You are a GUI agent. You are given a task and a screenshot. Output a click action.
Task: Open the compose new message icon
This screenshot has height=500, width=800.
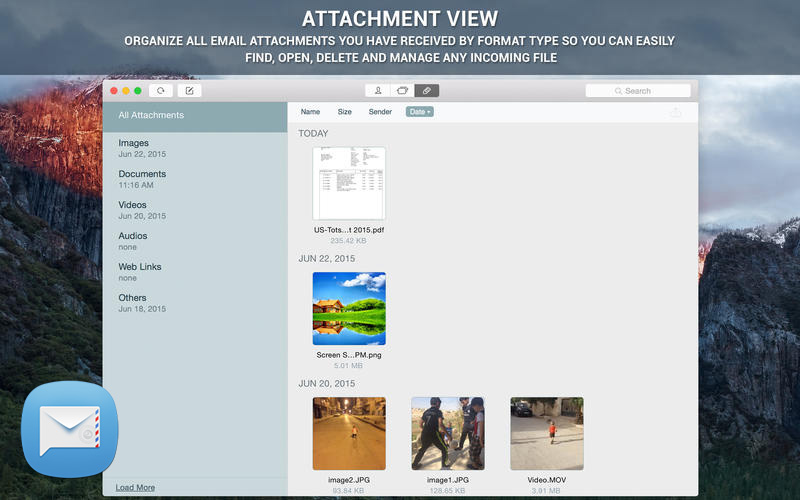[x=189, y=91]
